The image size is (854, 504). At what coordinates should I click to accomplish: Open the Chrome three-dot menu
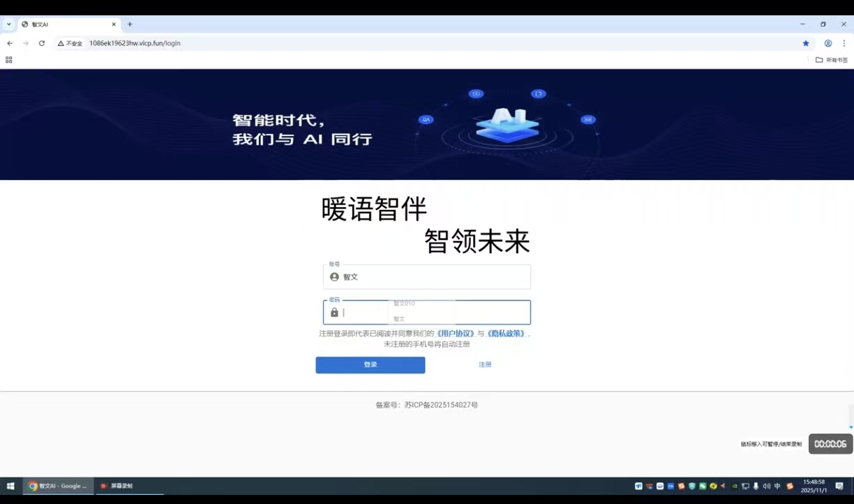pyautogui.click(x=844, y=43)
